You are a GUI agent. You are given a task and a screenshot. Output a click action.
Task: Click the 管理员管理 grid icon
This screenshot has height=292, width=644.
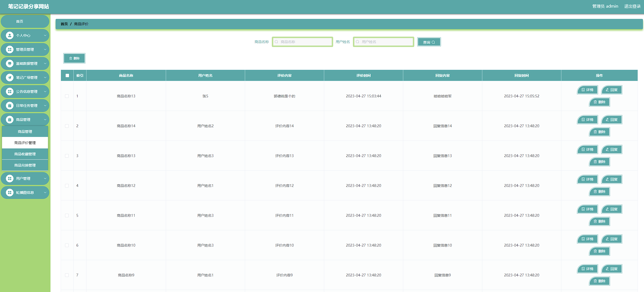tap(10, 49)
